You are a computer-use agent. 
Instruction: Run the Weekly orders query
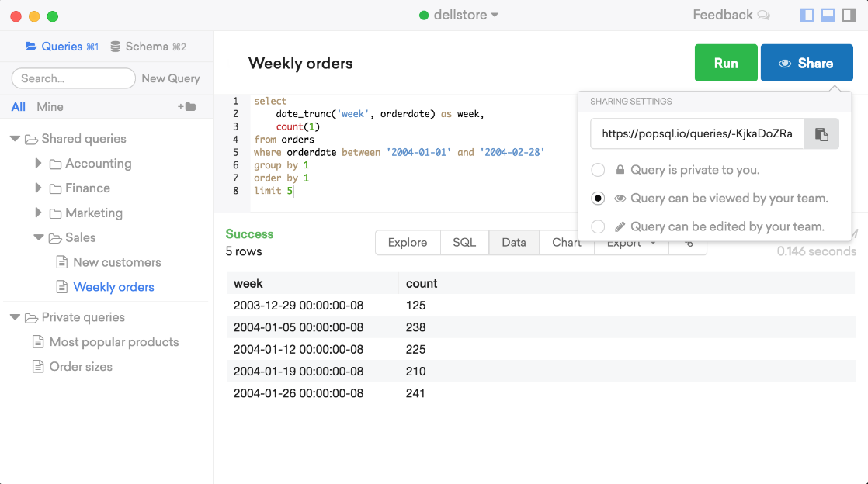point(726,62)
